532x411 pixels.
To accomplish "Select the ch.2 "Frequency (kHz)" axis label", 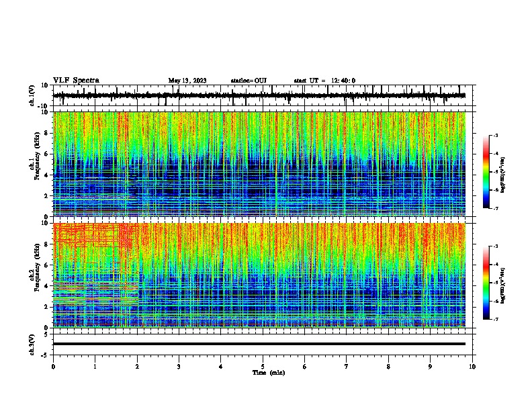I will [37, 267].
